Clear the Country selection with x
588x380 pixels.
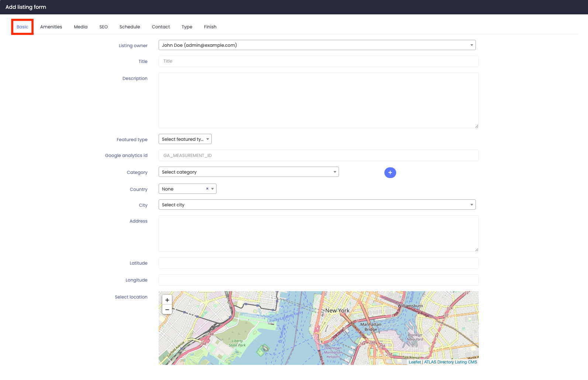point(207,189)
